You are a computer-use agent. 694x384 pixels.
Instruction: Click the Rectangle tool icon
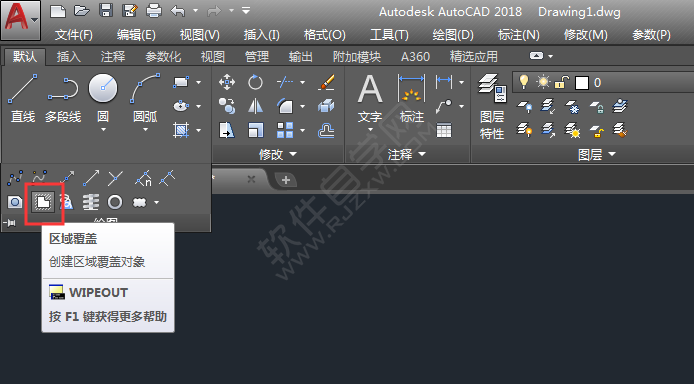pyautogui.click(x=181, y=82)
